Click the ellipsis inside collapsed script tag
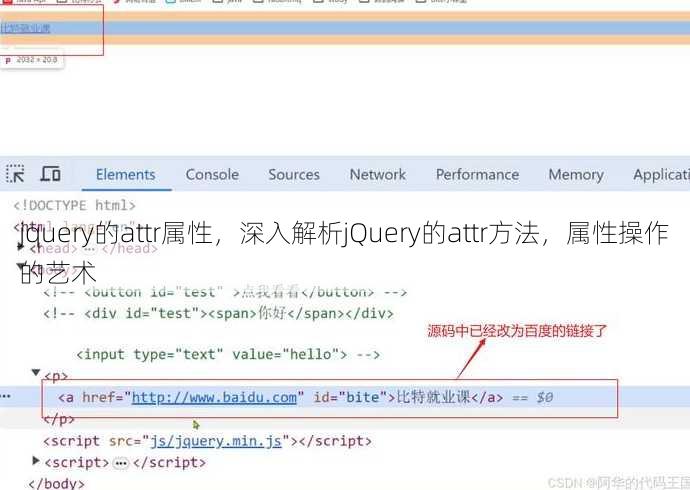This screenshot has height=490, width=690. coord(121,463)
